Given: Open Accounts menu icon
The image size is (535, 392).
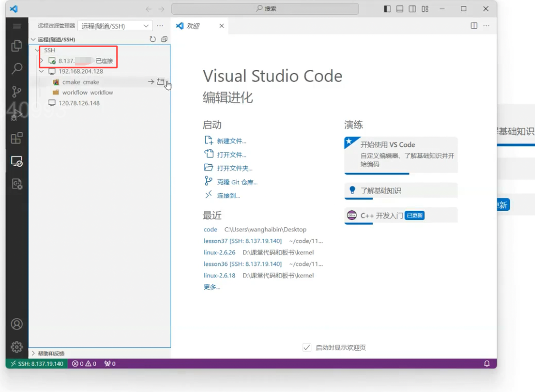Looking at the screenshot, I should [17, 324].
